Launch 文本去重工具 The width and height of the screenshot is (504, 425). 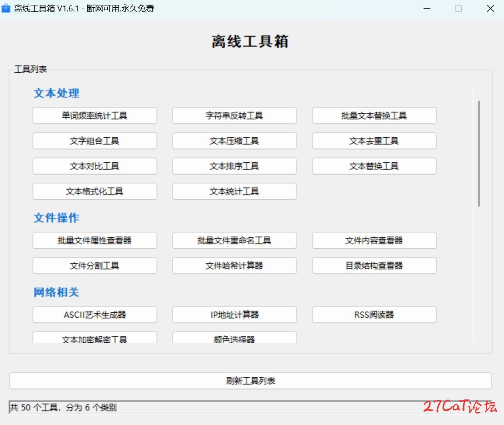click(x=374, y=141)
